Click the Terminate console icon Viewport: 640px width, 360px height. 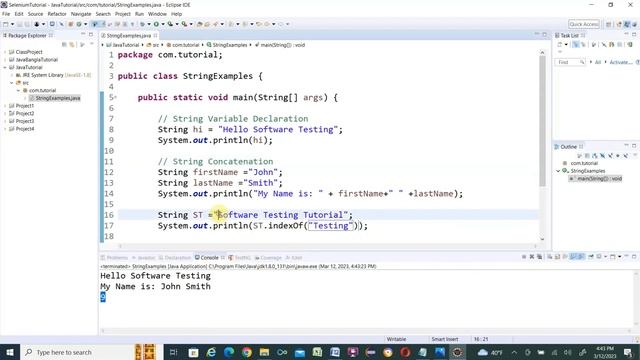(524, 257)
